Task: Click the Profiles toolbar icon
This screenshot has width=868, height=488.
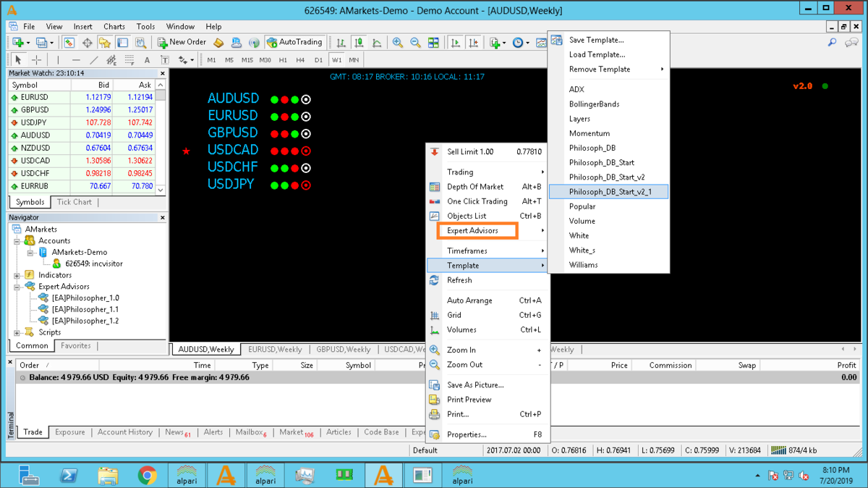Action: pyautogui.click(x=42, y=43)
